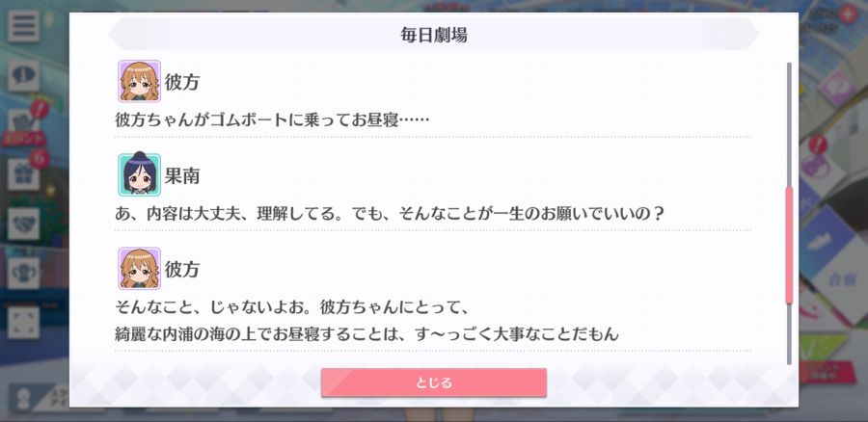868x422 pixels.
Task: Open the gift box presents icon
Action: pos(23,174)
